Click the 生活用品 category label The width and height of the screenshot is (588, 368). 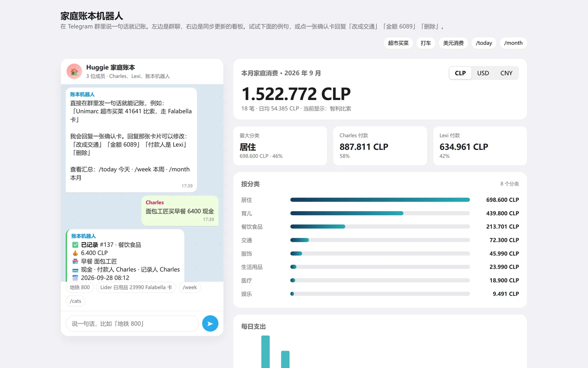pyautogui.click(x=252, y=267)
